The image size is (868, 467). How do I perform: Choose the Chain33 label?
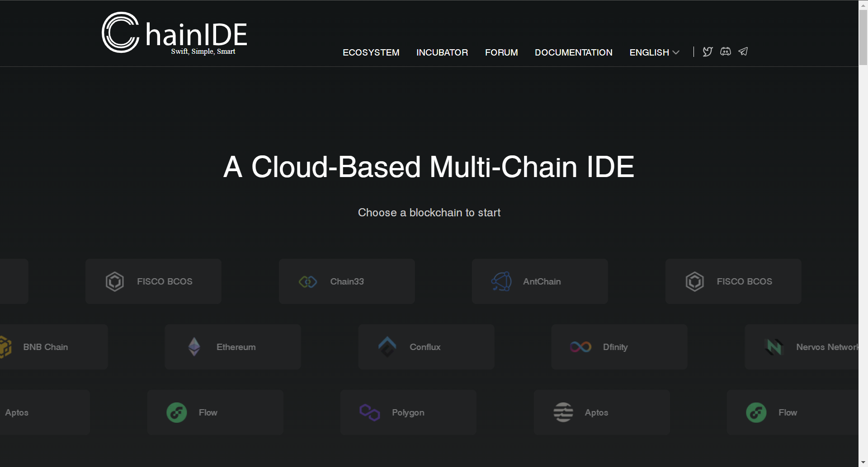coord(347,281)
